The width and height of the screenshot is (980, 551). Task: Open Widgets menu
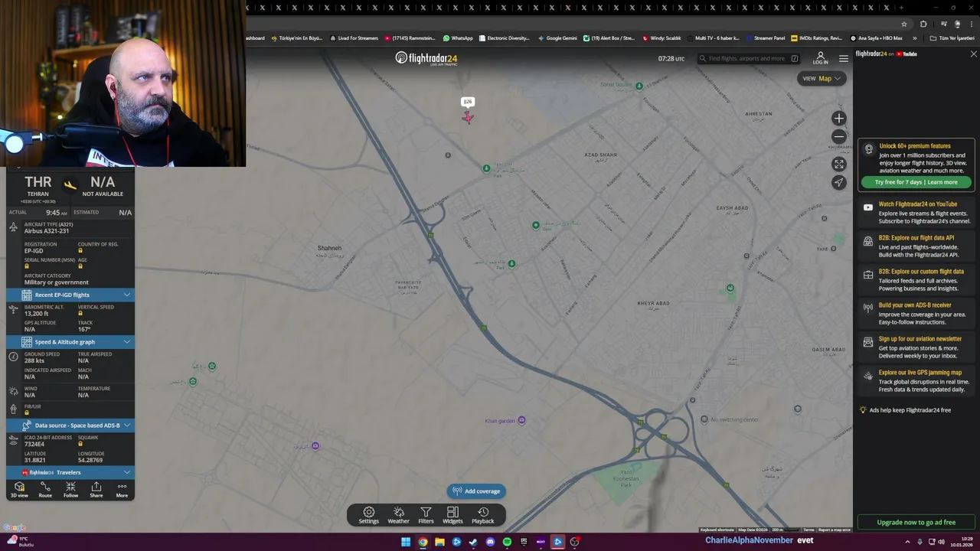452,515
